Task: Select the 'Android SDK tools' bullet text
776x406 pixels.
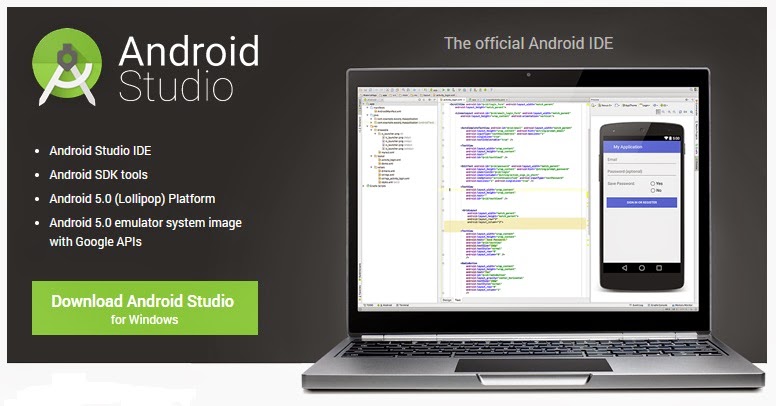Action: pyautogui.click(x=98, y=174)
